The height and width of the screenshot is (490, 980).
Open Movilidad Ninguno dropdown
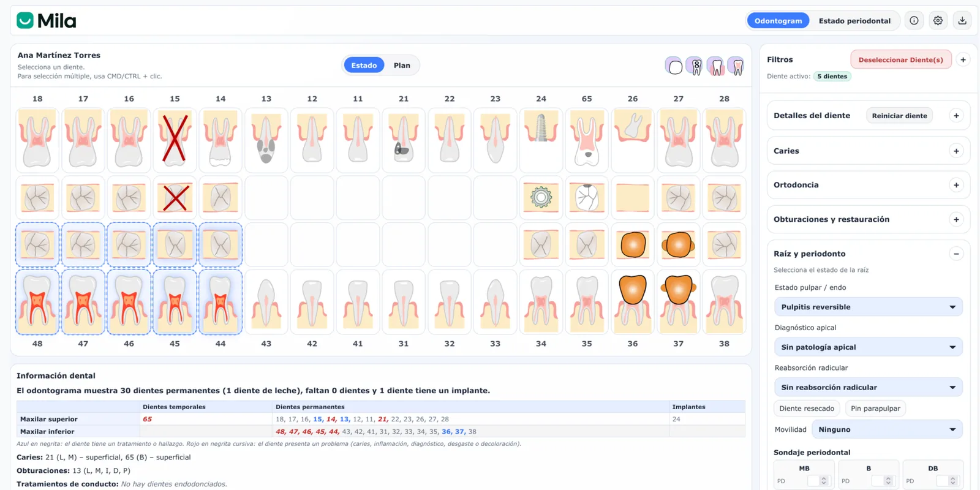coord(887,429)
